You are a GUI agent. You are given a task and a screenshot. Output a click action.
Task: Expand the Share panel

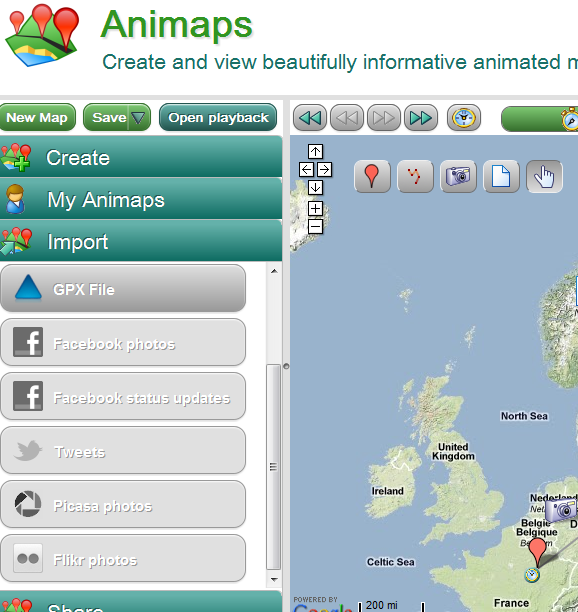(x=141, y=601)
